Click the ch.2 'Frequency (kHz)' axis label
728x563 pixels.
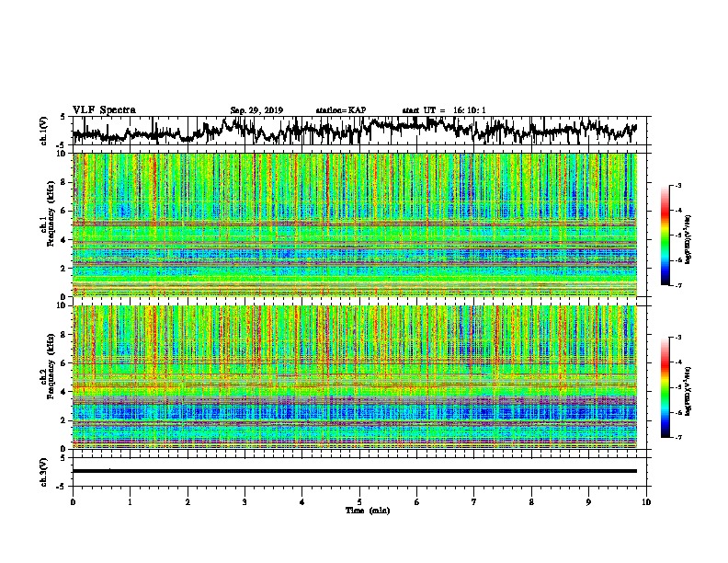coord(51,366)
